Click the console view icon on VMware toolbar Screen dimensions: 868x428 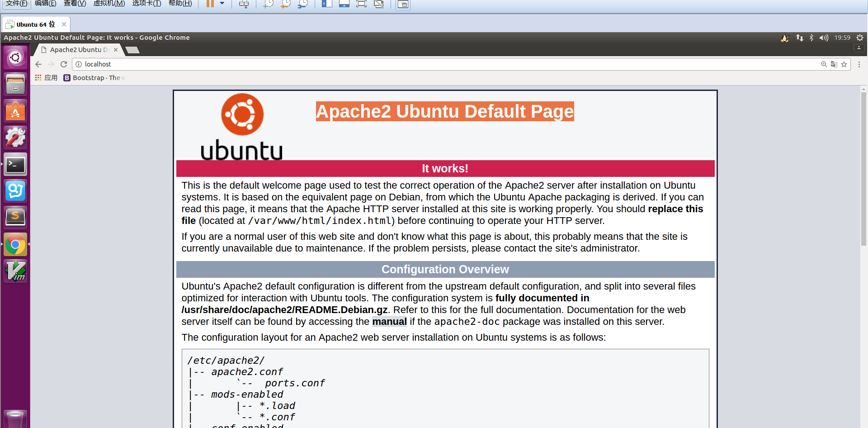point(403,4)
